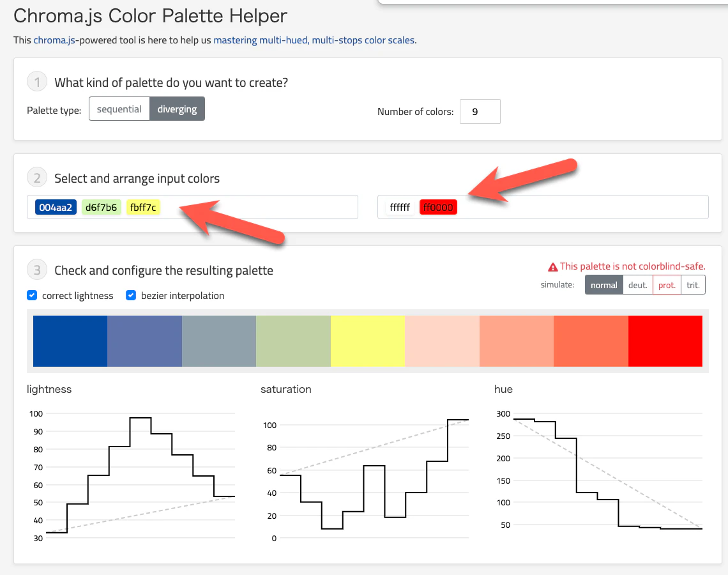Viewport: 728px width, 575px height.
Task: Open the chroma.js link
Action: (x=54, y=40)
